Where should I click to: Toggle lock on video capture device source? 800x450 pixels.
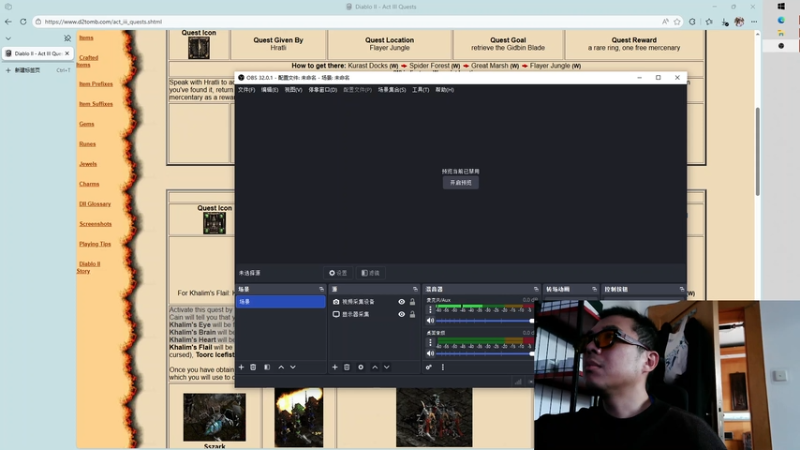click(412, 302)
